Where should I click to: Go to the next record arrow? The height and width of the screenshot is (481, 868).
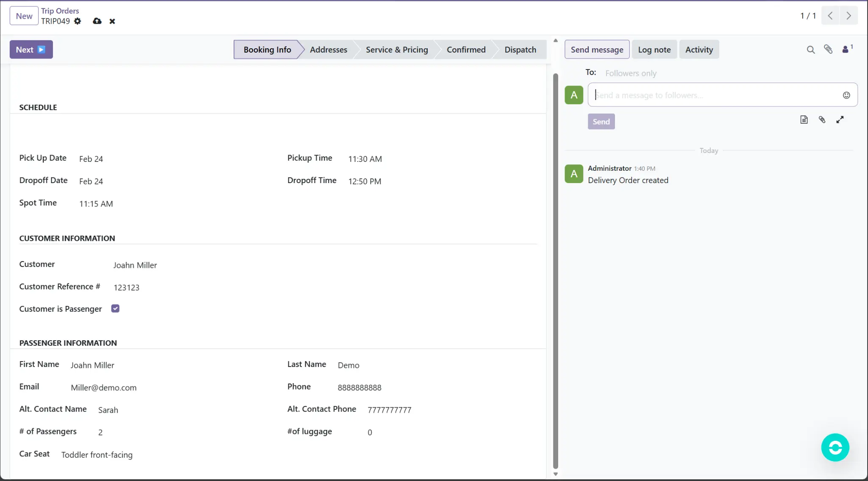click(x=849, y=16)
